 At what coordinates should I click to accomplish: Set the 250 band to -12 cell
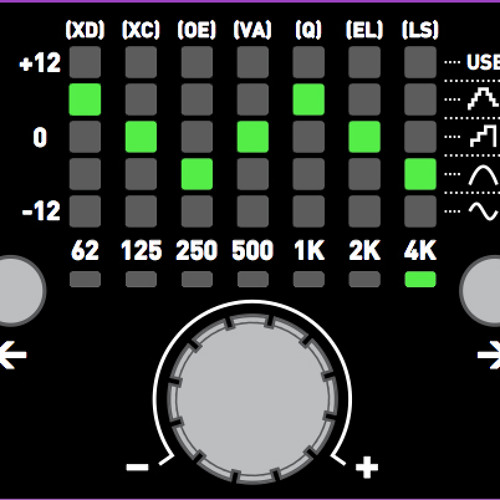pos(197,211)
